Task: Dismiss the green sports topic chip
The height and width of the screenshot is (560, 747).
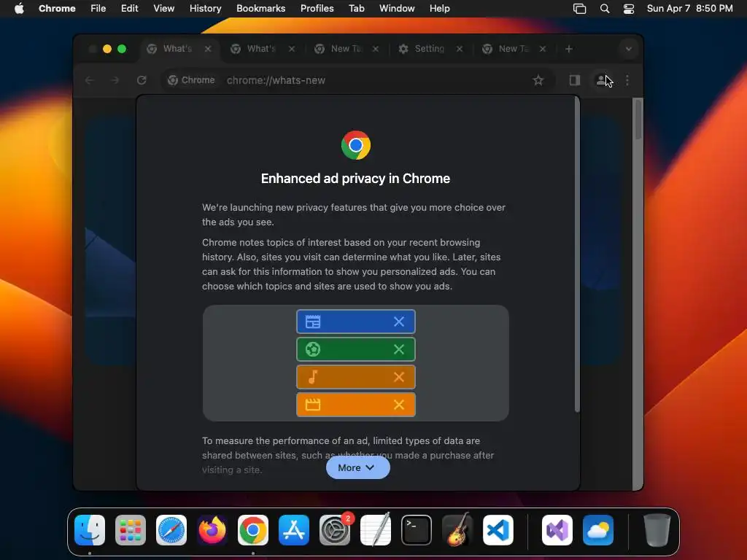Action: pos(399,349)
